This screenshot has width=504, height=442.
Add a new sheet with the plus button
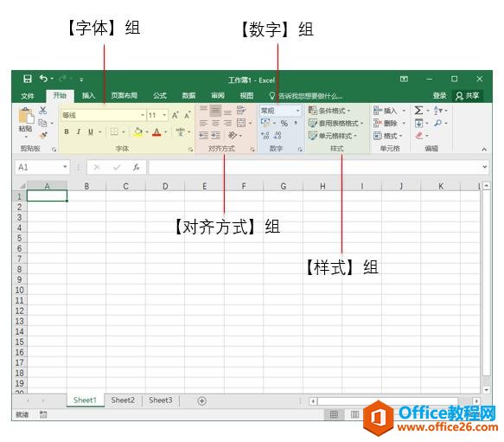click(x=201, y=400)
